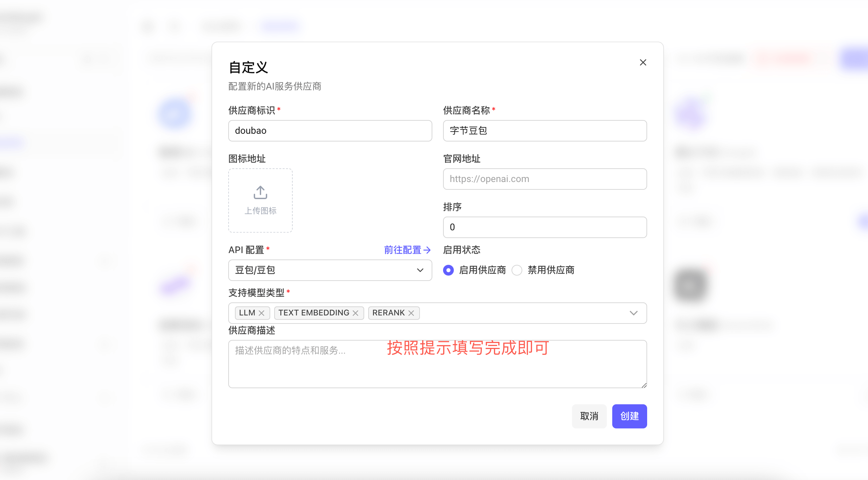Close the 自定义 dialog with X icon

point(642,63)
